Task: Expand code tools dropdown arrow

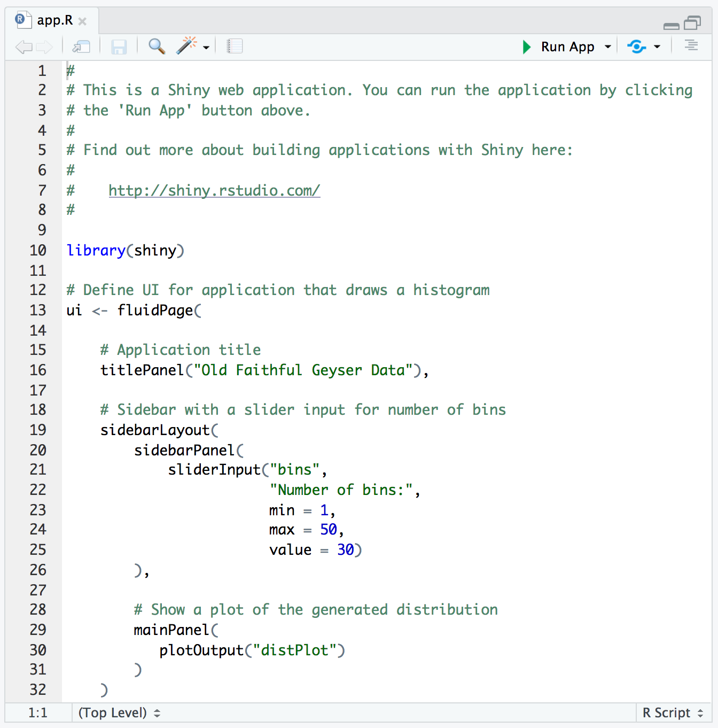Action: click(x=206, y=48)
